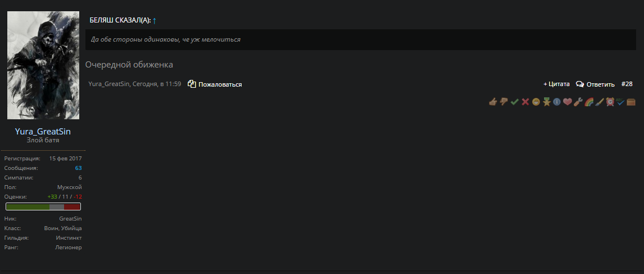Click the ABC spellcheck rating icon
Screen dimensions: 644x274
point(620,102)
